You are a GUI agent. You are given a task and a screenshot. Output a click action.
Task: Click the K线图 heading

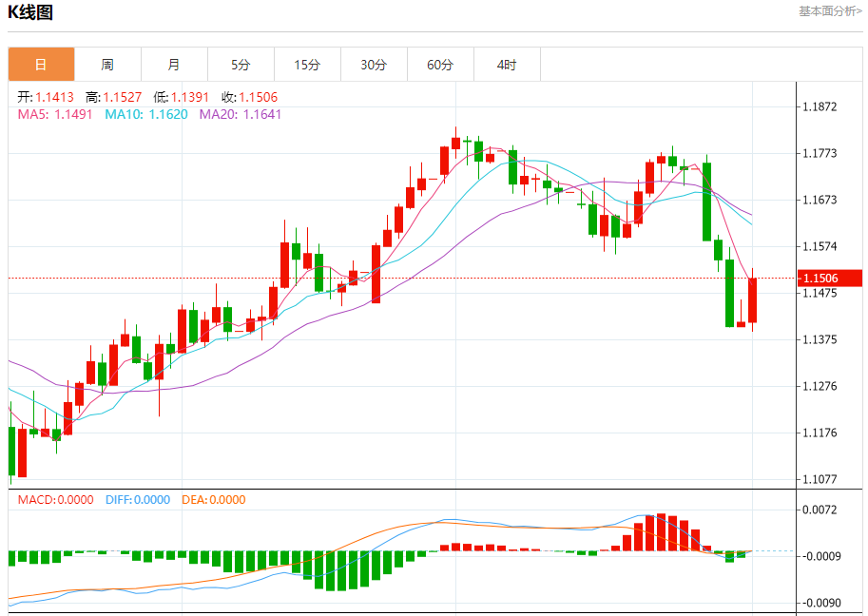(30, 12)
